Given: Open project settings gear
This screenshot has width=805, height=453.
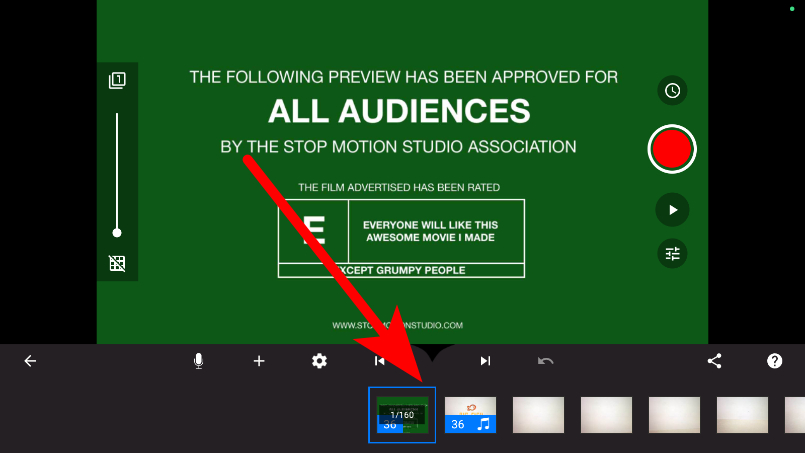Looking at the screenshot, I should point(319,361).
